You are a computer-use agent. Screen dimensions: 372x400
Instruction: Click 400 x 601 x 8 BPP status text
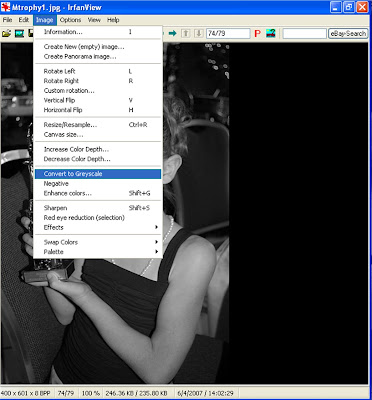[27, 393]
